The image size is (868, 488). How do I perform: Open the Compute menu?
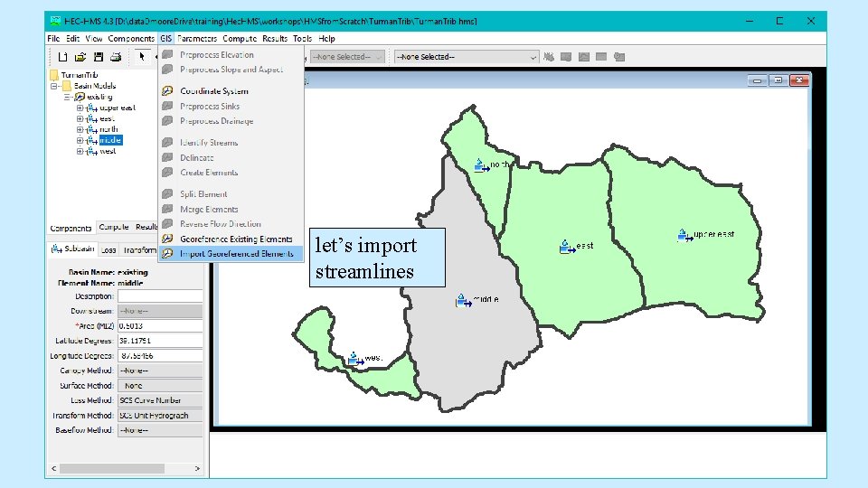coord(240,39)
